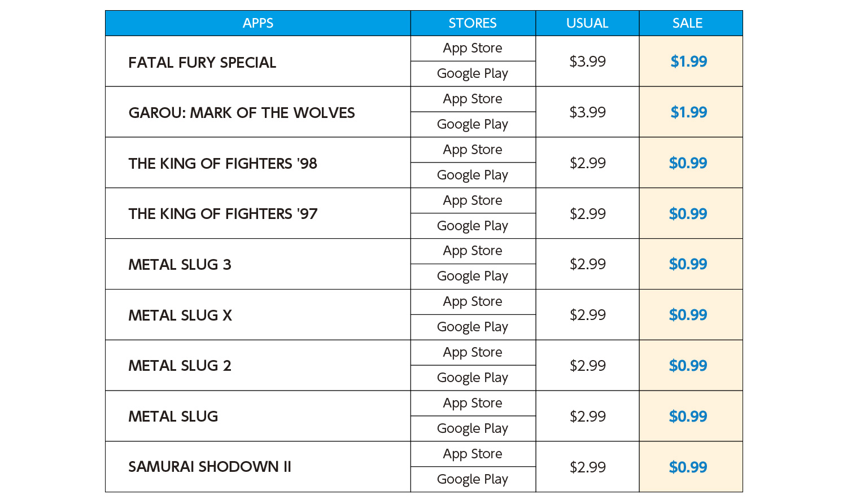This screenshot has height=504, width=847.
Task: Click $2.99 usual price for SAMURAI SHODOWN II
Action: 587,467
